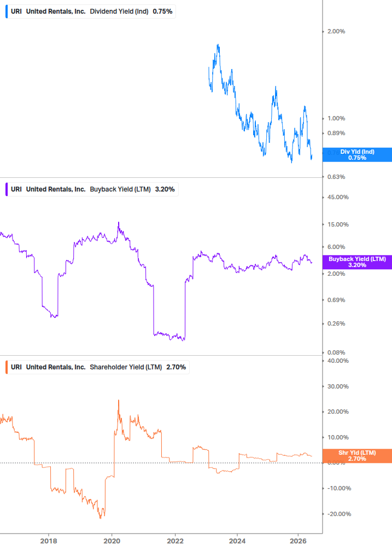
Task: Click the 0.69% tick on the buyback yield axis
Action: 336,300
